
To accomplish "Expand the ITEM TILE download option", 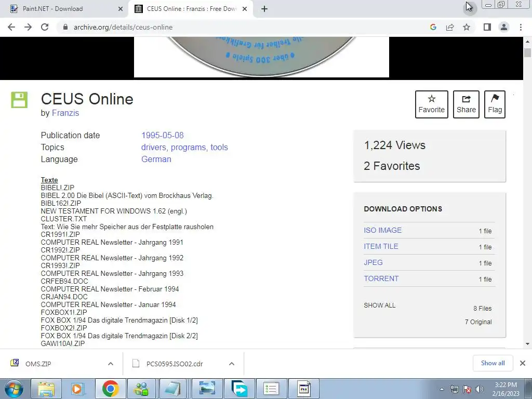I will click(x=381, y=246).
